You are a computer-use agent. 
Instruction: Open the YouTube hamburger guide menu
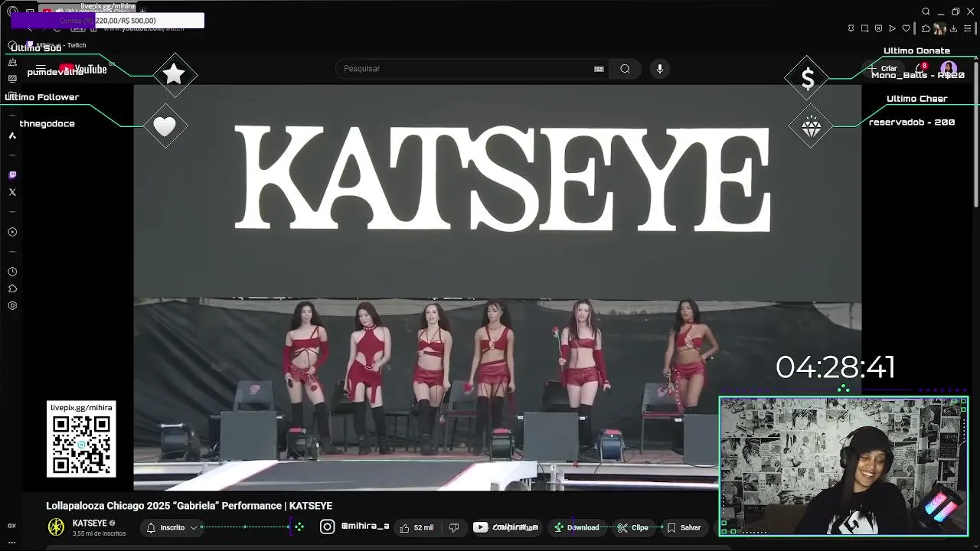[42, 69]
